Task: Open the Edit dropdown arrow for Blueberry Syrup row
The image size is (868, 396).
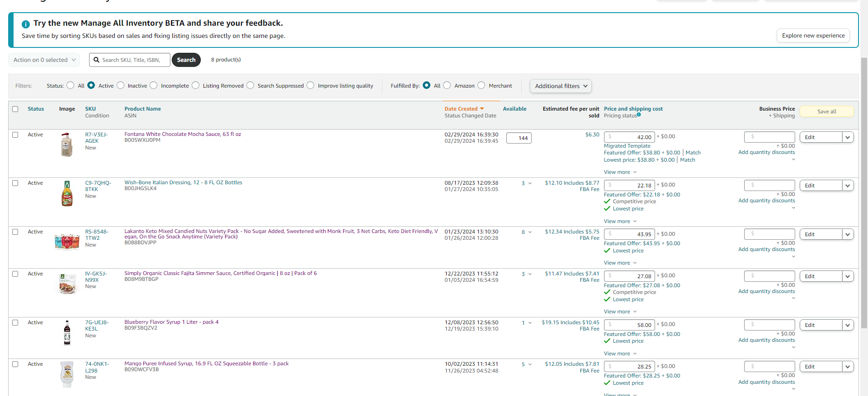Action: click(x=848, y=325)
